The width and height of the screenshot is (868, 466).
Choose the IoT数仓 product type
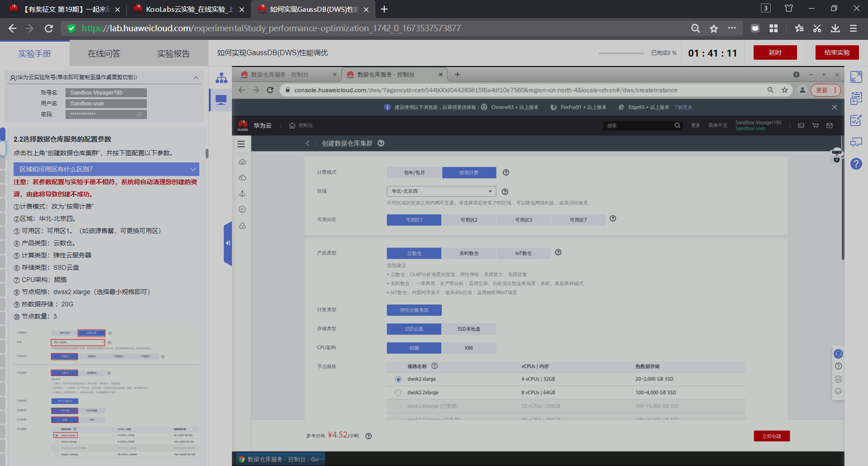click(524, 253)
